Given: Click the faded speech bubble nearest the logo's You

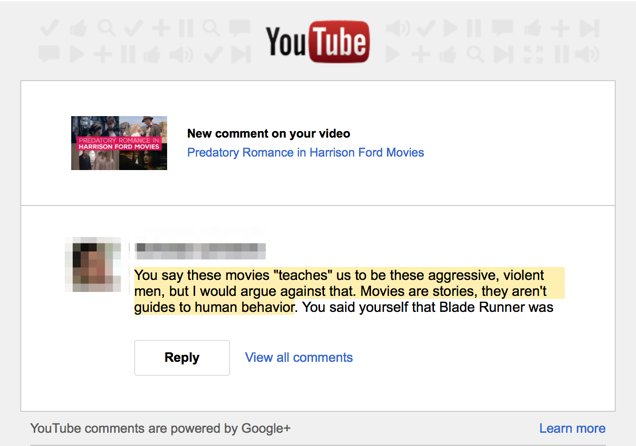Looking at the screenshot, I should (240, 28).
